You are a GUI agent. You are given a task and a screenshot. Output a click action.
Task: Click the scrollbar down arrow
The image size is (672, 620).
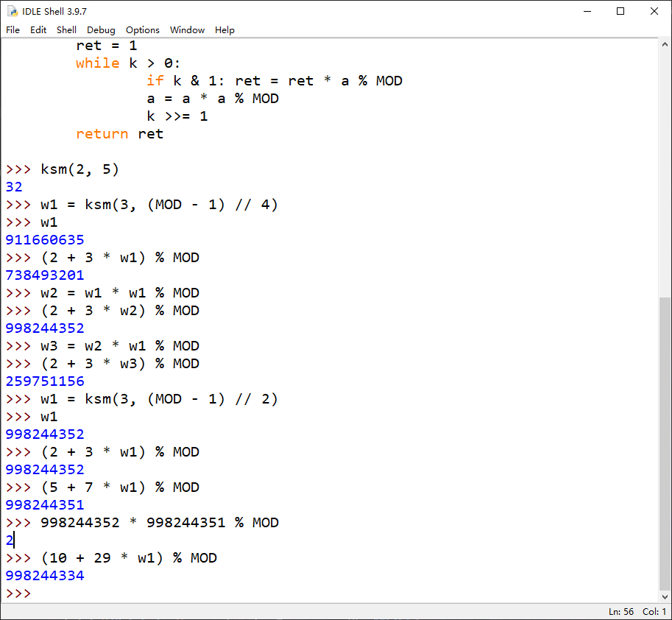tap(665, 598)
